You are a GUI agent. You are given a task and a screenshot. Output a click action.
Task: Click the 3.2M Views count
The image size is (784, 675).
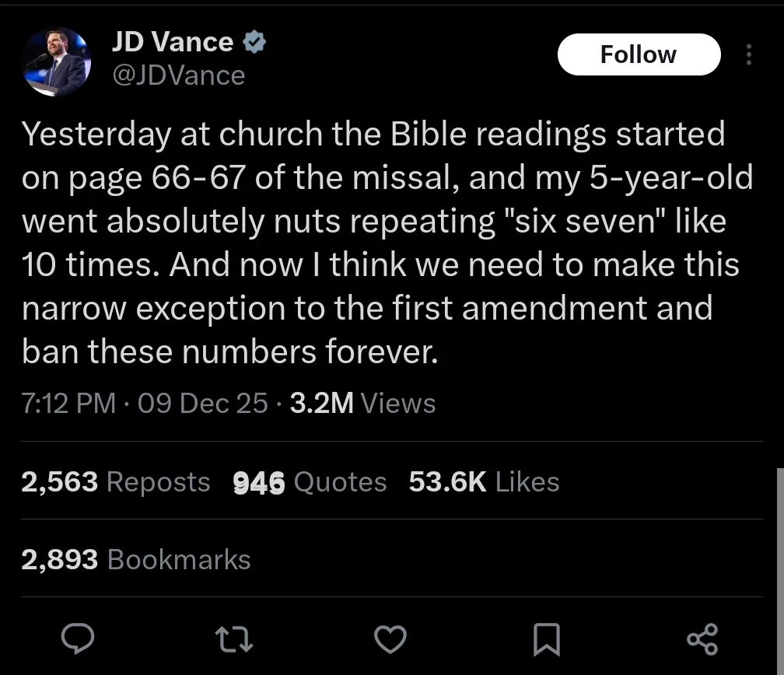(362, 403)
